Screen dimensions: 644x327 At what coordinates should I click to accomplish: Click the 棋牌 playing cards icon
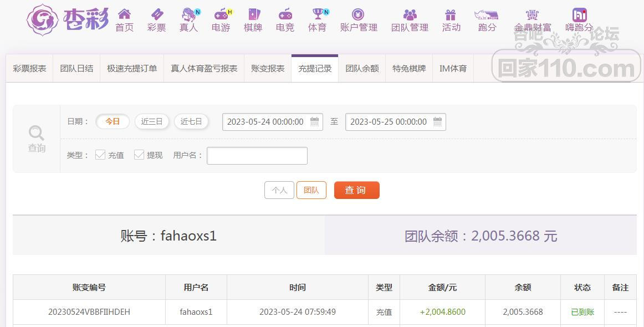[253, 14]
